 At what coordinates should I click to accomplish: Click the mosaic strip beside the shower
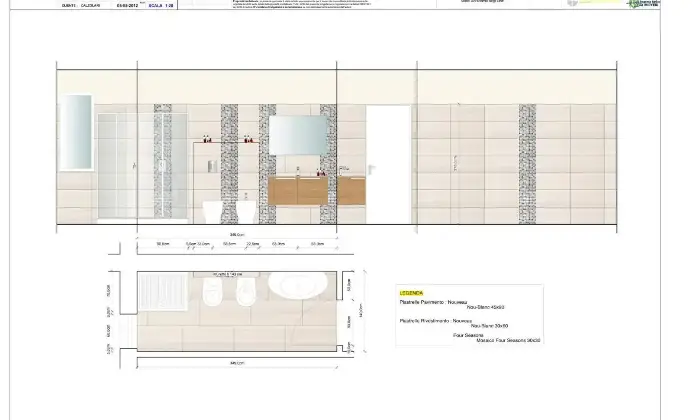tap(162, 165)
